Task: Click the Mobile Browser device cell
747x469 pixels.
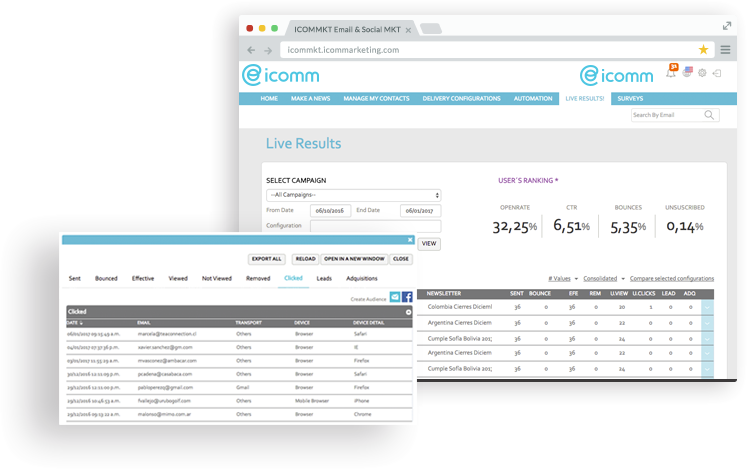Action: (x=312, y=401)
